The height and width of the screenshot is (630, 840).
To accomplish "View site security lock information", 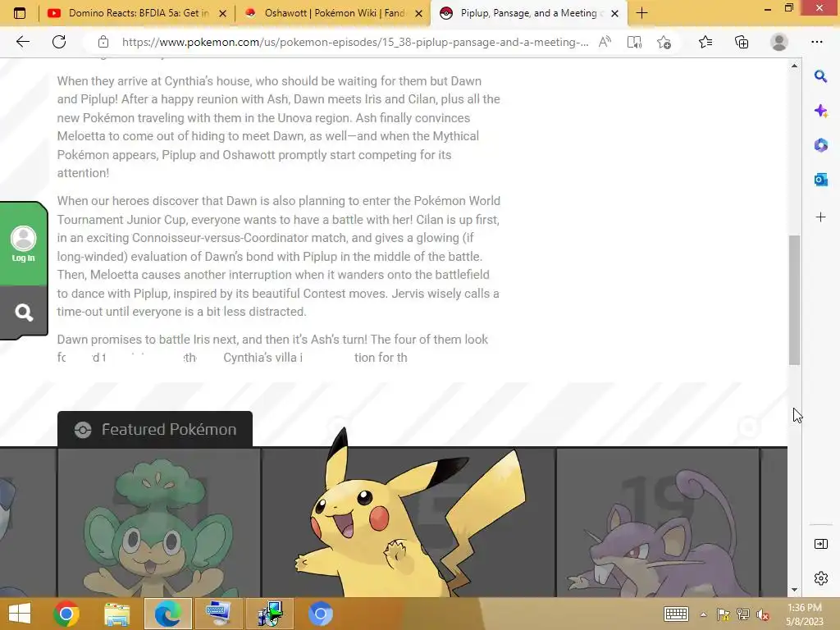I will point(103,42).
